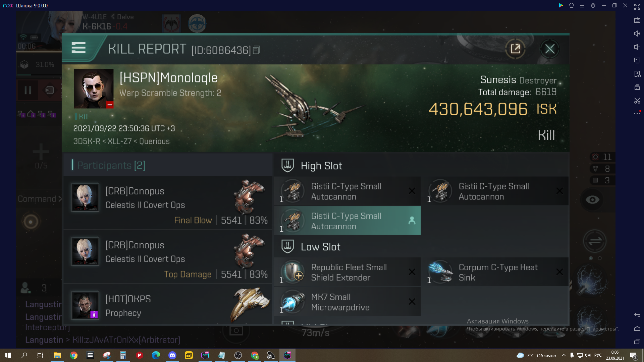644x362 pixels.
Task: Copy the kill report ID
Action: [x=257, y=50]
